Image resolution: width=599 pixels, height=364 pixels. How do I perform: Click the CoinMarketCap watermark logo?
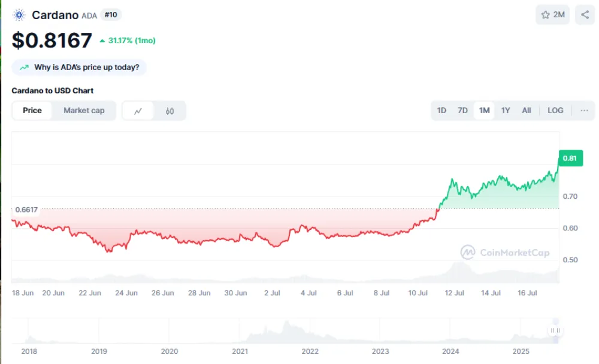click(x=468, y=252)
